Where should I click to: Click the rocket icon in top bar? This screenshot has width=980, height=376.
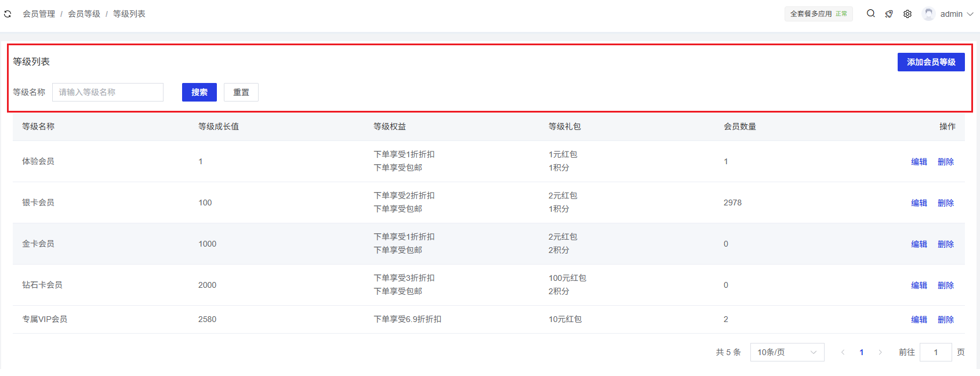pos(889,14)
